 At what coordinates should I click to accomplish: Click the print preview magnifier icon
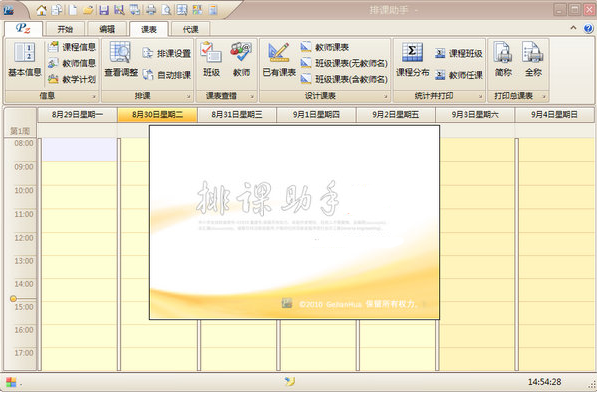point(166,10)
